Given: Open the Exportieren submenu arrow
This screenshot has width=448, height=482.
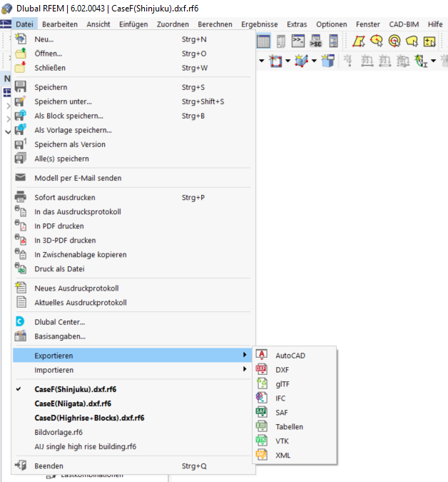Looking at the screenshot, I should pos(245,355).
